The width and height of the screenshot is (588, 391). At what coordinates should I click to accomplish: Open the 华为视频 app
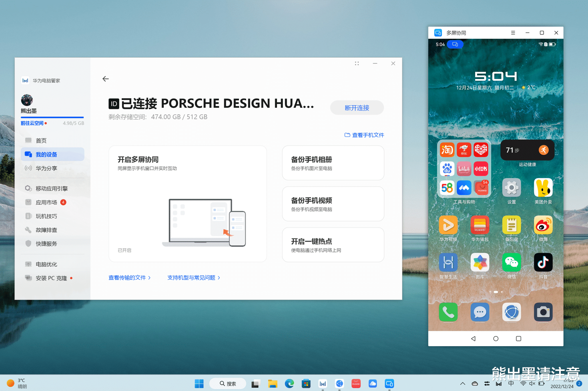point(448,225)
